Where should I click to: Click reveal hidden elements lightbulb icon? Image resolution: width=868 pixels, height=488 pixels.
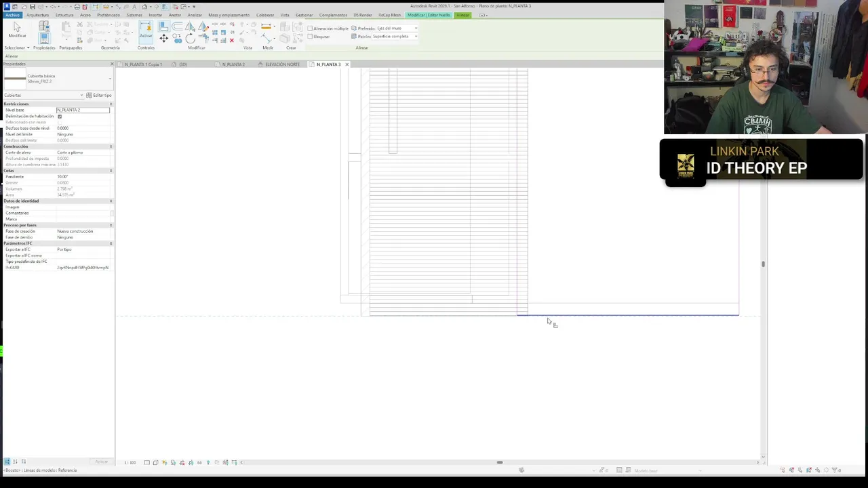208,462
